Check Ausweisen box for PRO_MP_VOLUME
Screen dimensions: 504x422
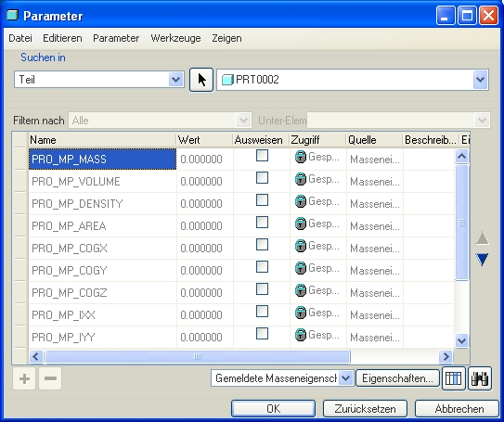pos(263,178)
